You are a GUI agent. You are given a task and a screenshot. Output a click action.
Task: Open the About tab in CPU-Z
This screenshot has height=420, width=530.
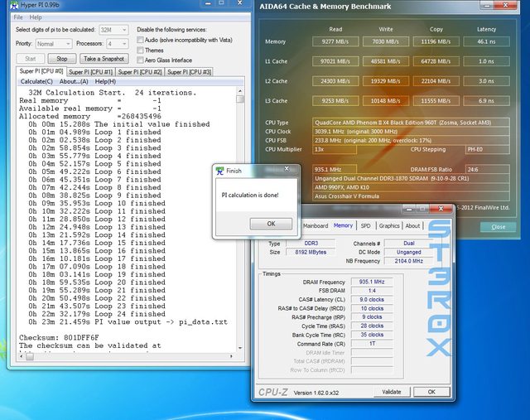pos(412,225)
